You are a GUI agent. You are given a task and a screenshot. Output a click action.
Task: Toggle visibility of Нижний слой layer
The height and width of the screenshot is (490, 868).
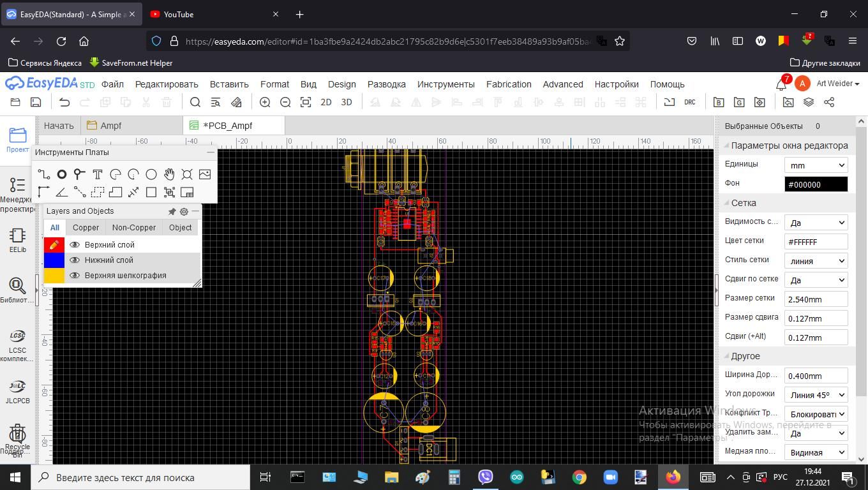click(75, 260)
